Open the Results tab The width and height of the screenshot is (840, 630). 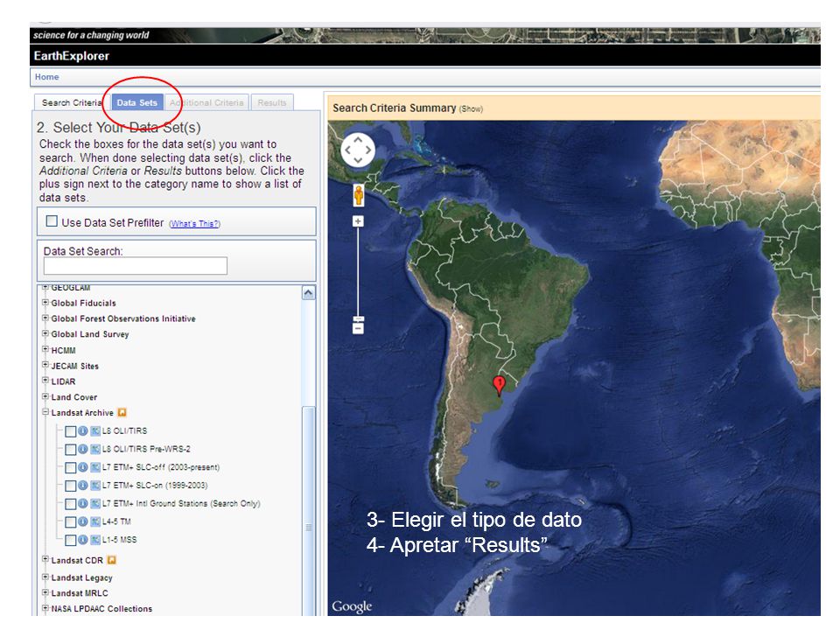[x=272, y=102]
